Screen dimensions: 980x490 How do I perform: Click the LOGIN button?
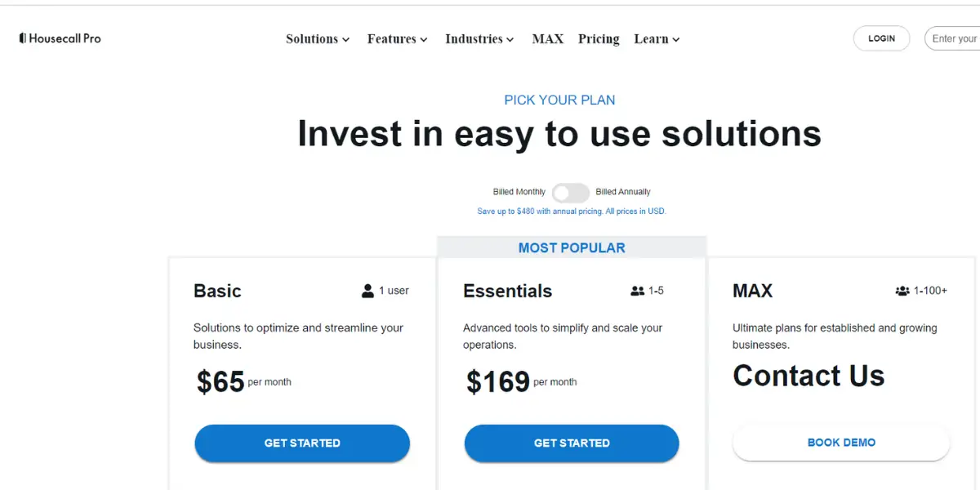881,38
